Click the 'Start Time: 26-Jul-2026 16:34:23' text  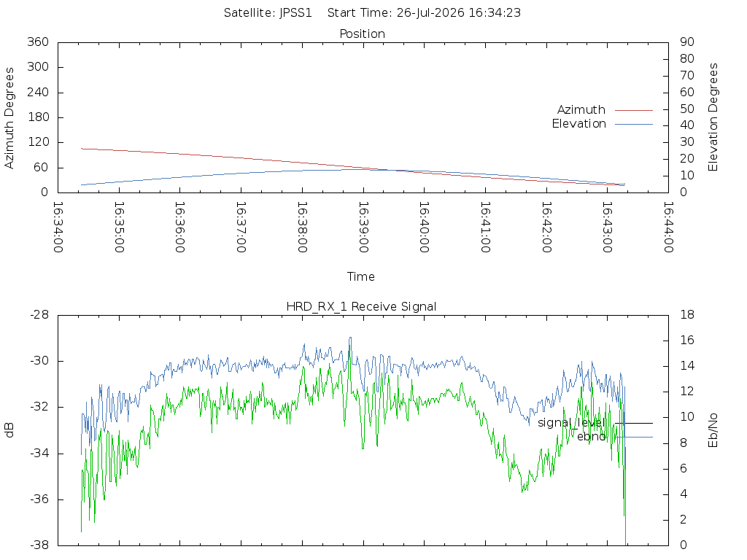[424, 12]
